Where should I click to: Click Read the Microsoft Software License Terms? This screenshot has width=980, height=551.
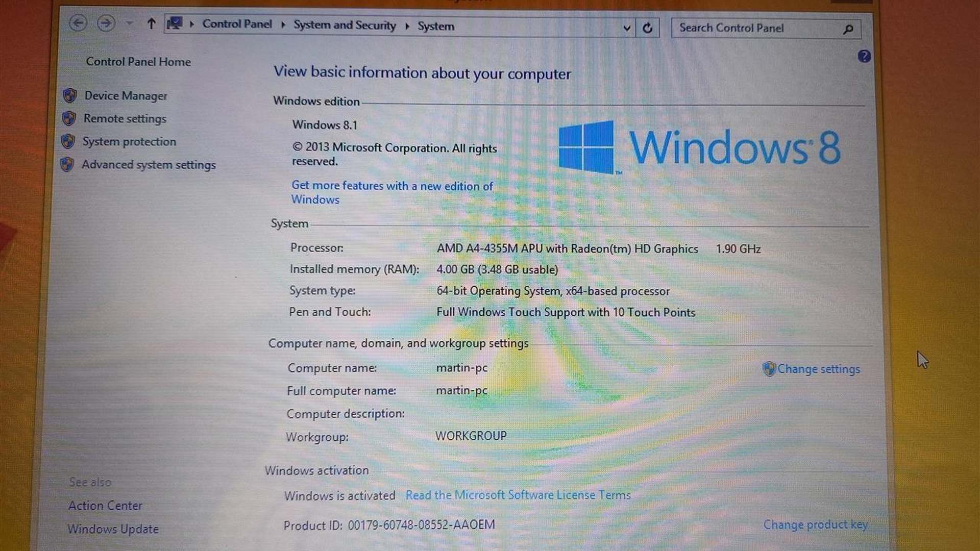(x=518, y=495)
